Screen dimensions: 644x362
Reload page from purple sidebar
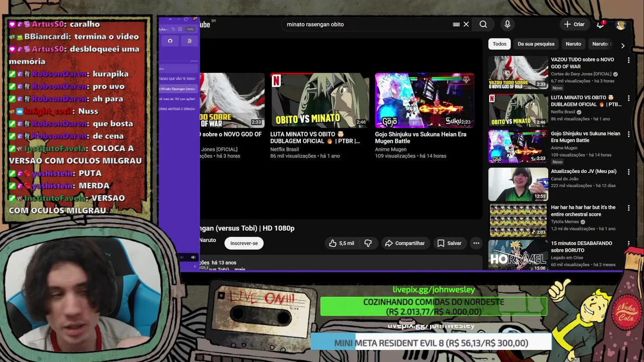point(186,19)
